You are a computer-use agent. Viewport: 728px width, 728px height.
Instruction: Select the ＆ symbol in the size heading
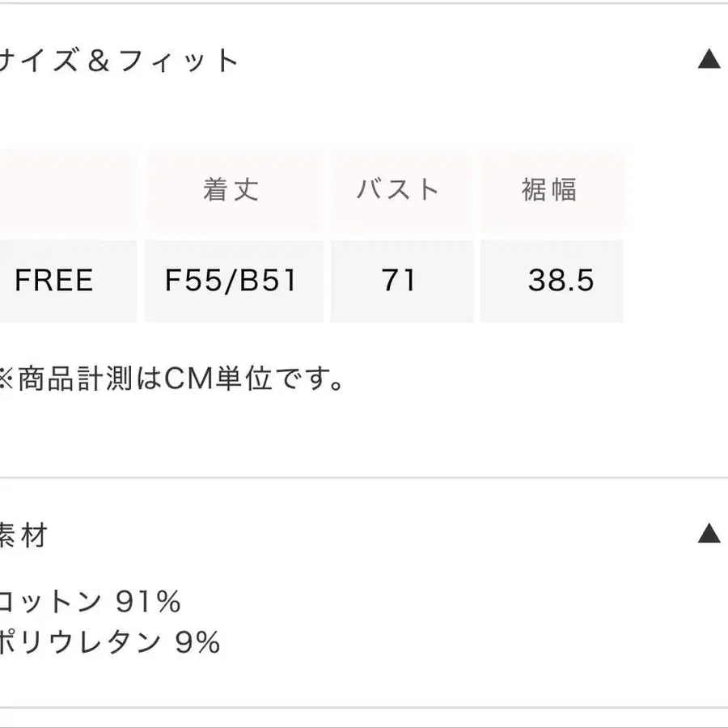pos(99,61)
